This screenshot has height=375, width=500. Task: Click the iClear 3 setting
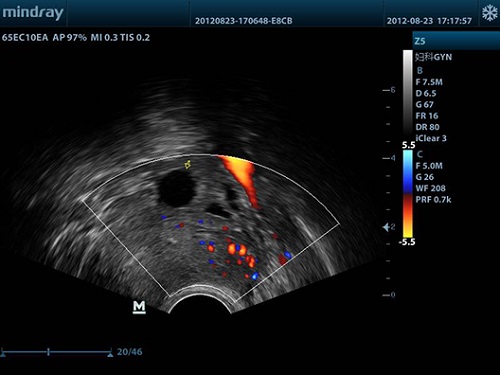(431, 138)
